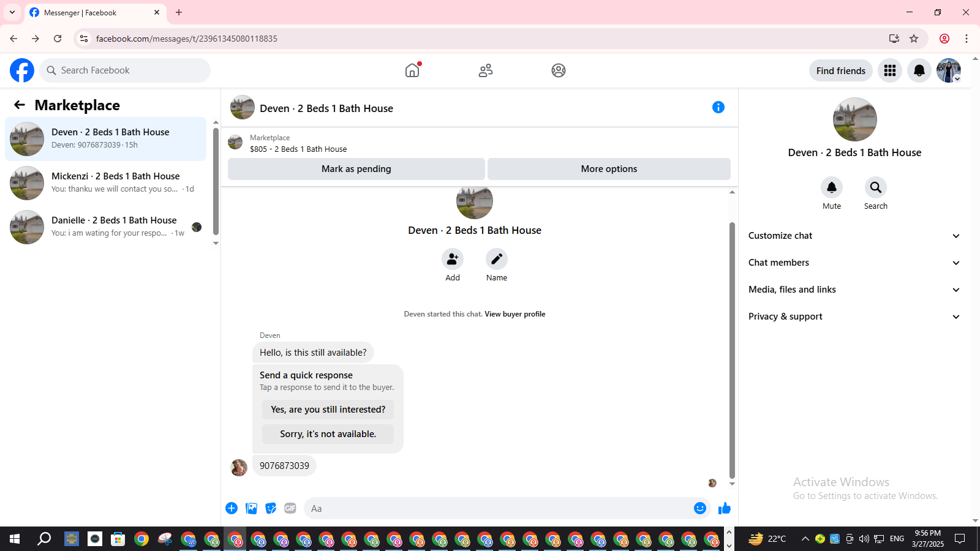Open the Groups icon in top navigation

[x=559, y=70]
